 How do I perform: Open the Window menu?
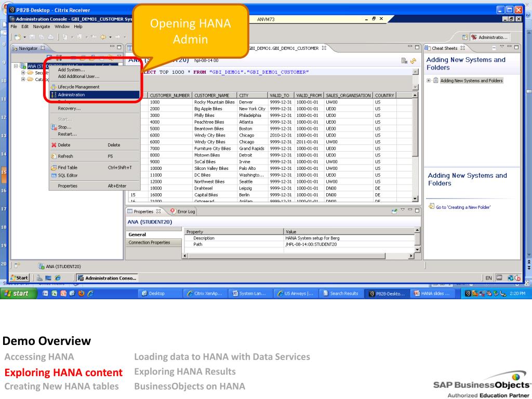point(62,26)
